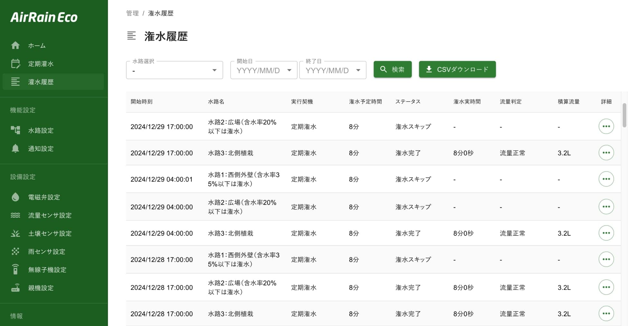Click the CSVダウンロード button

[x=457, y=69]
